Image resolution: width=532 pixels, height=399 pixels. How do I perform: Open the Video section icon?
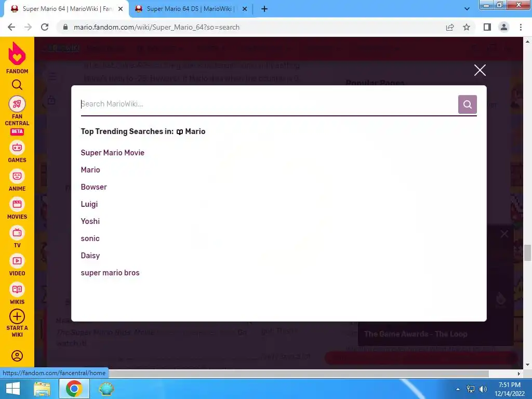point(17,261)
